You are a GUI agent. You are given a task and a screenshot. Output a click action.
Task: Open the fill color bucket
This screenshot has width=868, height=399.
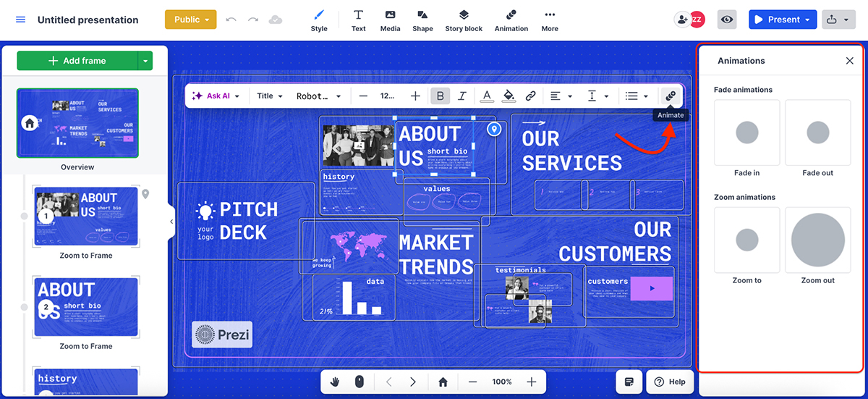click(x=509, y=96)
